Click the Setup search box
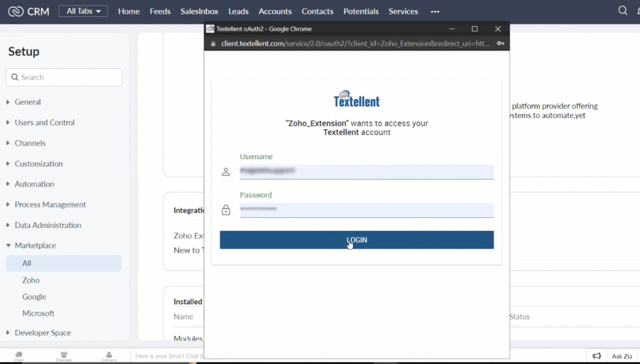 tap(64, 77)
